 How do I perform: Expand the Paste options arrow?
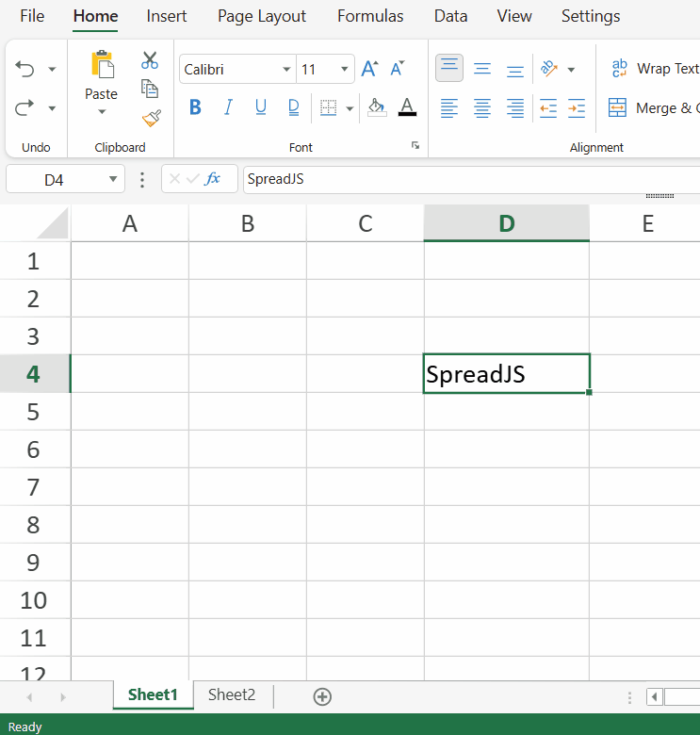tap(102, 111)
